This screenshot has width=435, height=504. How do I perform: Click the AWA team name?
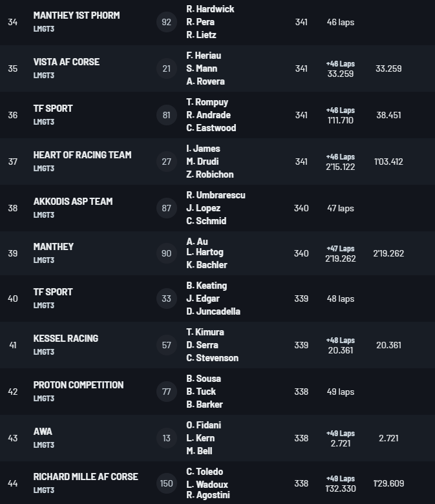(43, 432)
